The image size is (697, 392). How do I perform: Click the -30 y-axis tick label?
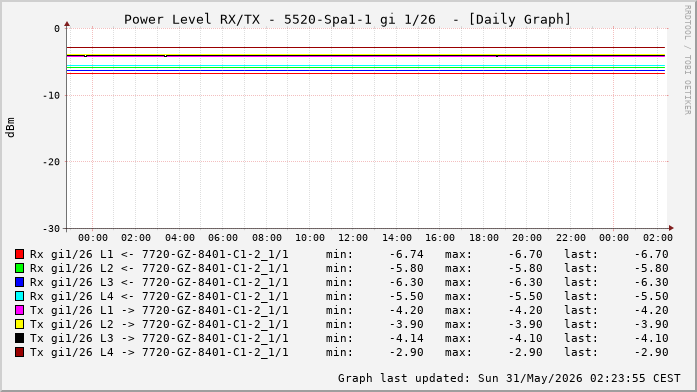pos(51,228)
